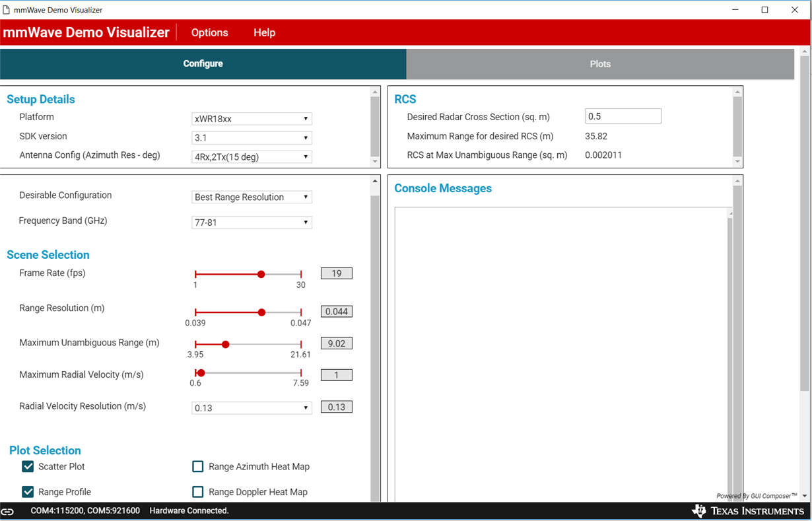Screen dimensions: 812x521
Task: Click the COM4:115200, COM5:921600 status text
Action: (85, 511)
